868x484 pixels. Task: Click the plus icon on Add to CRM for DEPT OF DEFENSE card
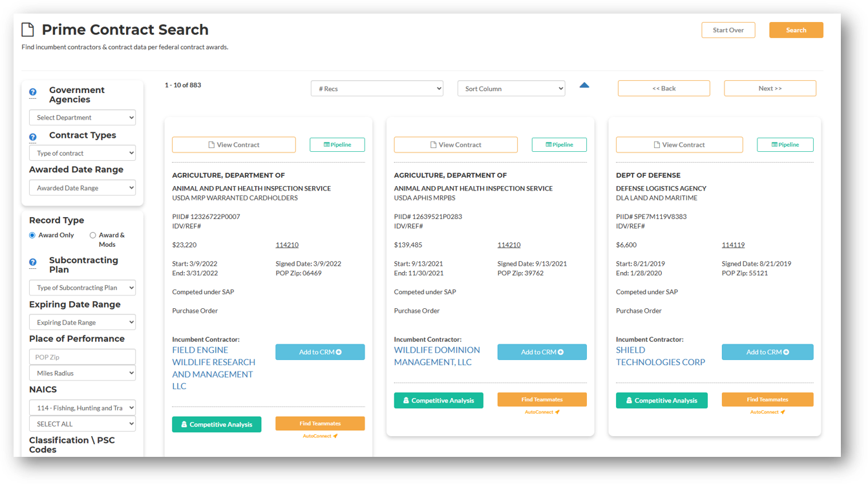point(787,352)
